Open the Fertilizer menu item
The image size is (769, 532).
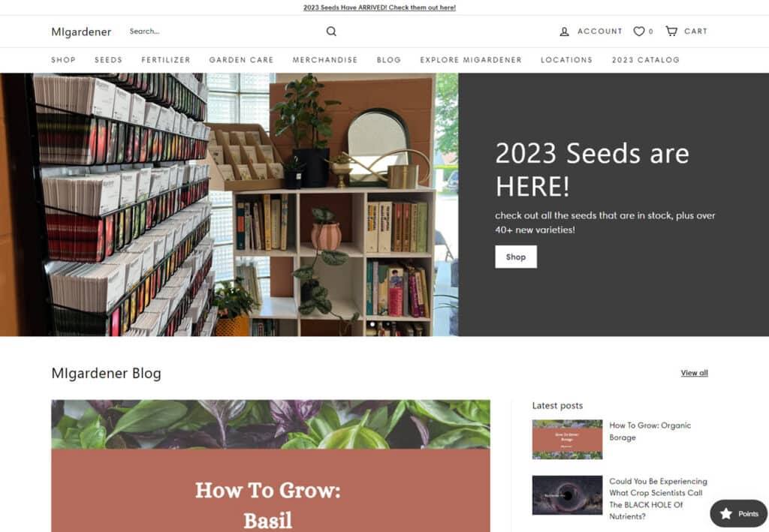click(x=166, y=60)
